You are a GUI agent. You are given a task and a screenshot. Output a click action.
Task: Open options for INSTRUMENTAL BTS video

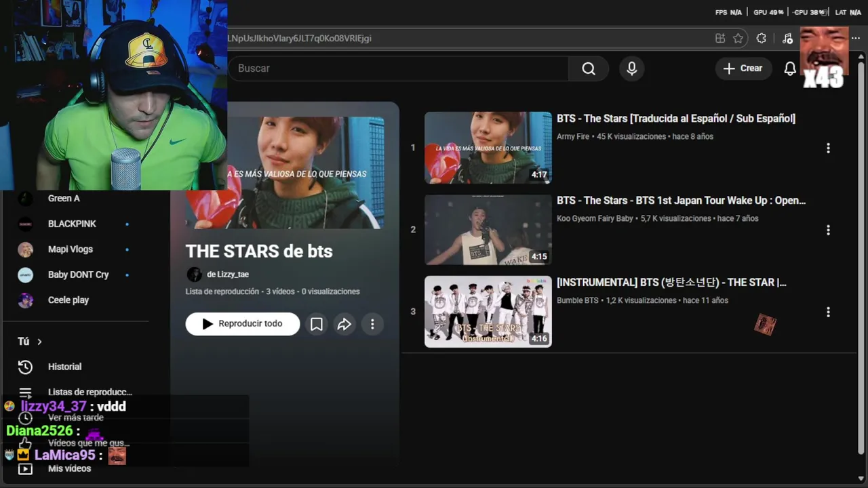pyautogui.click(x=828, y=312)
